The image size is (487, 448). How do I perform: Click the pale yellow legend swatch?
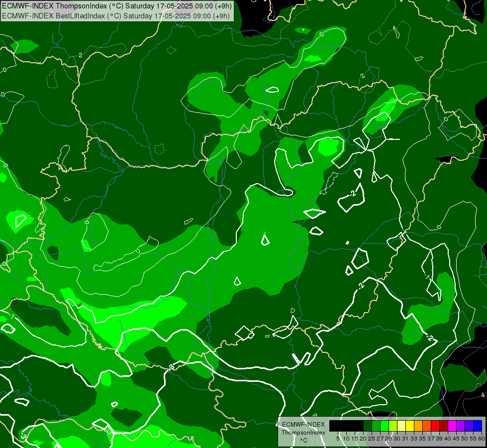(401, 426)
